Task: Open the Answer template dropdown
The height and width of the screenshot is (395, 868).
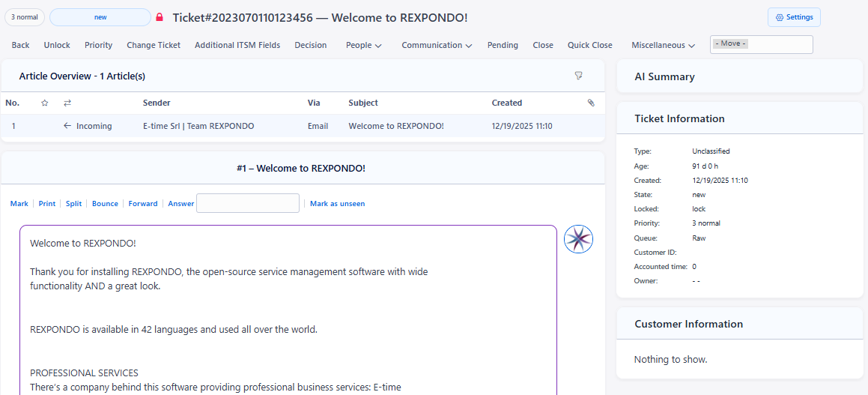Action: (247, 203)
